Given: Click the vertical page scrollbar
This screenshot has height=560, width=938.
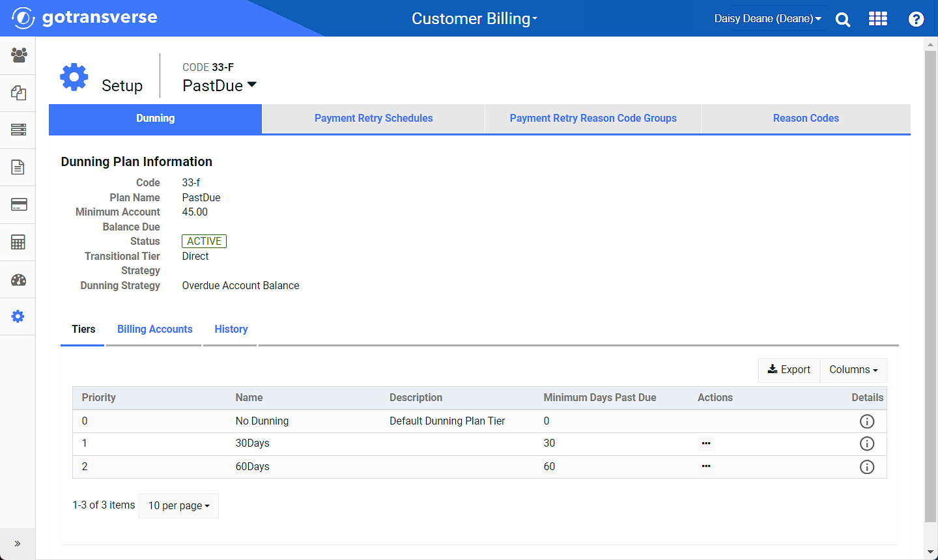Looking at the screenshot, I should tap(930, 287).
